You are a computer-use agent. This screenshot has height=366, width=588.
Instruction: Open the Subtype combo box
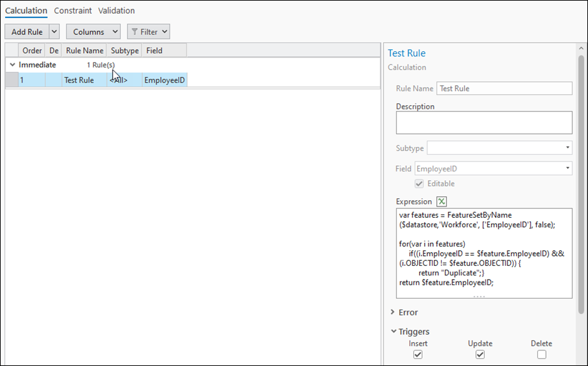(x=499, y=148)
